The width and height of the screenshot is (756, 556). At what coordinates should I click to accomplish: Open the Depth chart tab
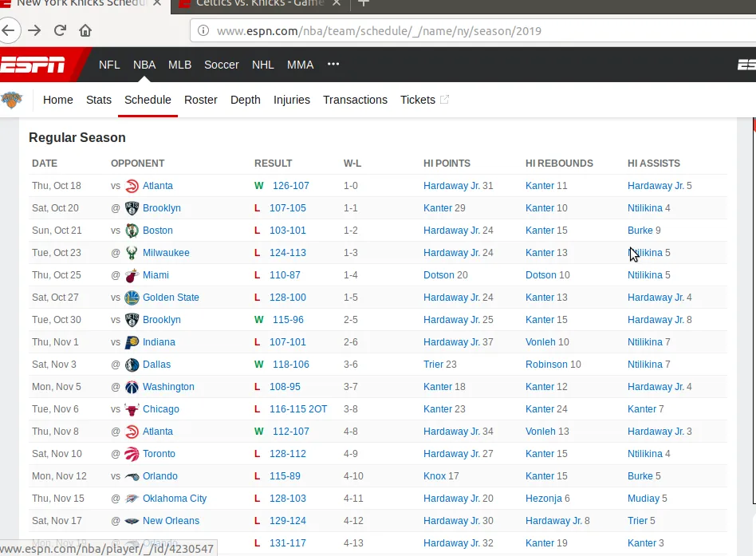pos(246,100)
